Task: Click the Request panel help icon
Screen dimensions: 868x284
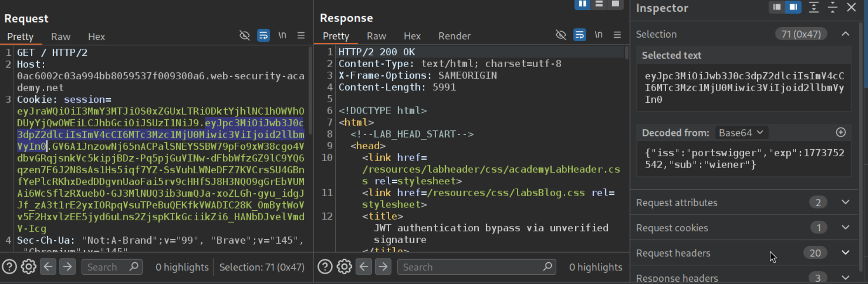Action: tap(9, 267)
